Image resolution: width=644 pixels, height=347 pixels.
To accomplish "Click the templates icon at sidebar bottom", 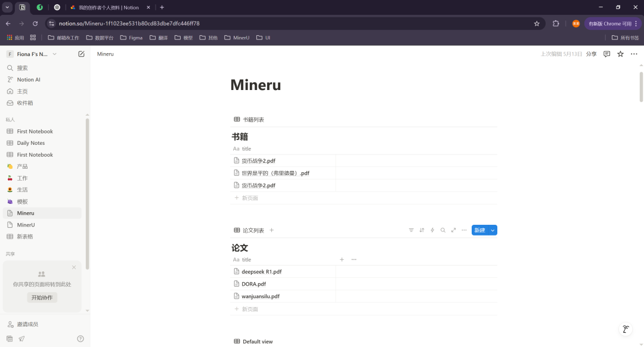I will 10,339.
